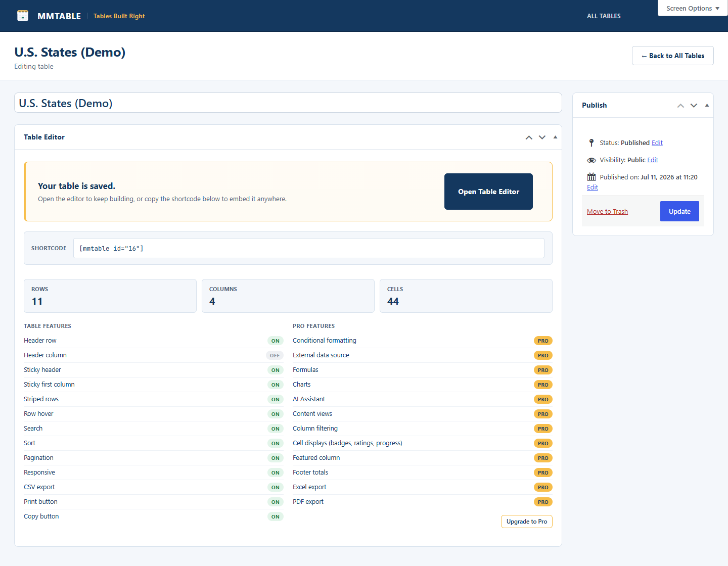Click PRO badge for Content views
728x566 pixels.
coord(543,414)
